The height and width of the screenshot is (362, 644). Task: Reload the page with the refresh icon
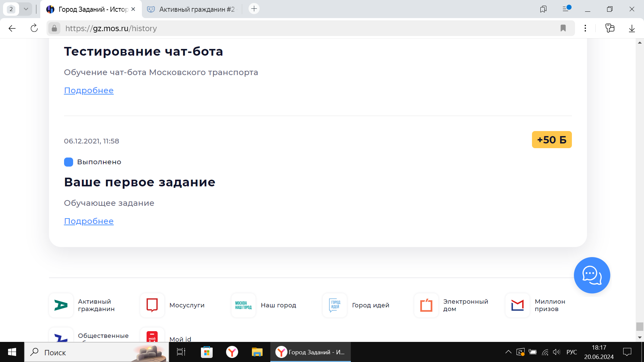pos(34,28)
